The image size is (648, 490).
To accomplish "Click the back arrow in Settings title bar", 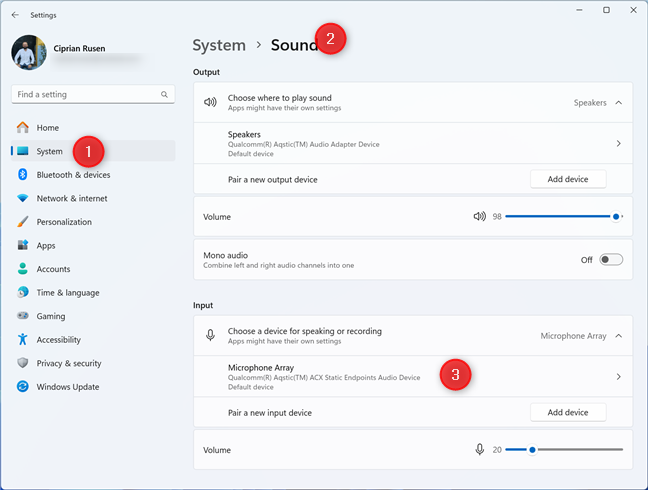I will (15, 15).
